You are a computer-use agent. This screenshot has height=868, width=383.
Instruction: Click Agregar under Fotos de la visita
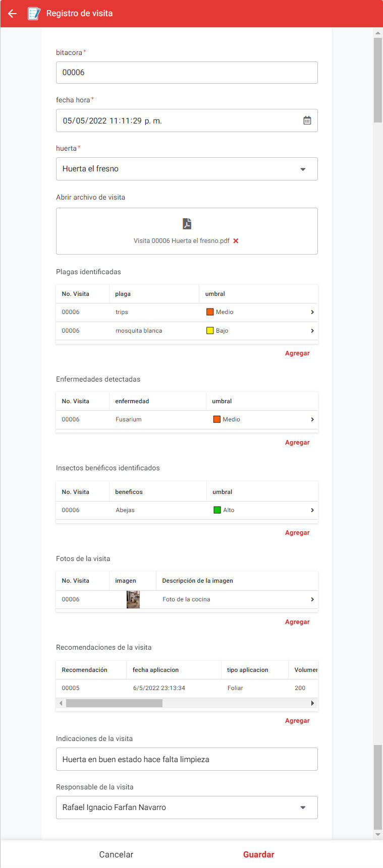point(297,622)
